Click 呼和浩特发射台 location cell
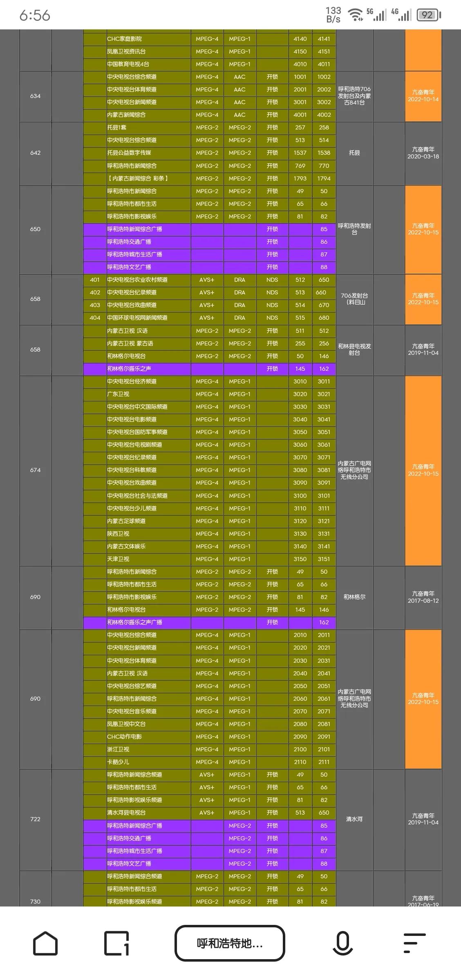 point(354,229)
